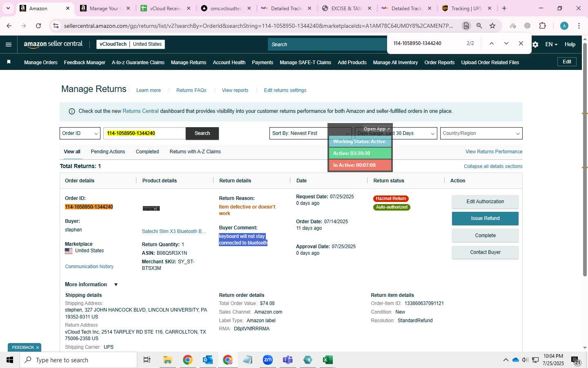Viewport: 588px width, 368px height.
Task: Click the product thumbnail image of the keyboard
Action: [x=151, y=209]
